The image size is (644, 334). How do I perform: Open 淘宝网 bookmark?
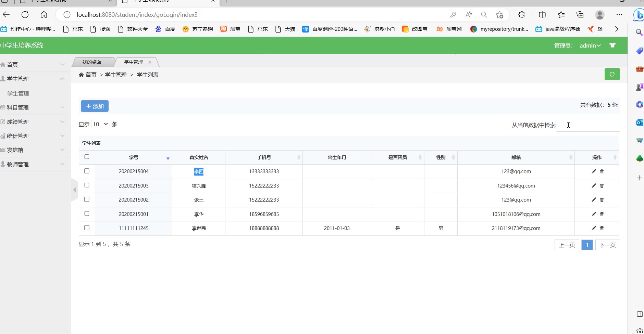[449, 29]
